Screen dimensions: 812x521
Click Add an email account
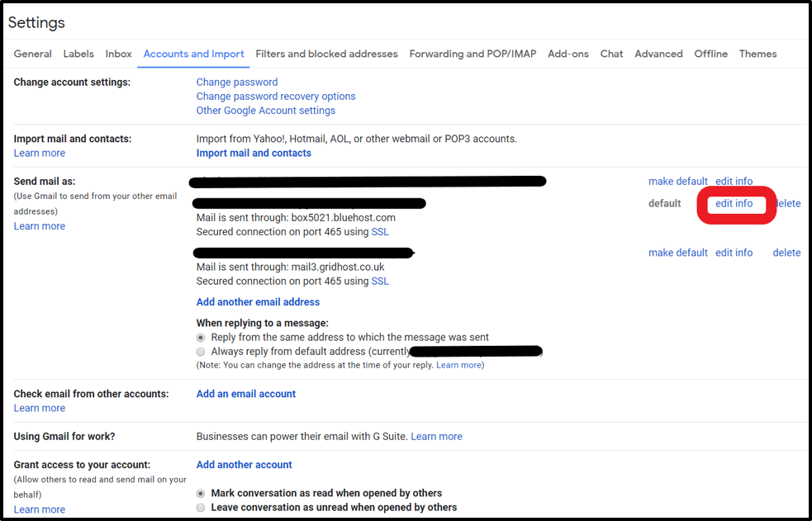tap(245, 394)
